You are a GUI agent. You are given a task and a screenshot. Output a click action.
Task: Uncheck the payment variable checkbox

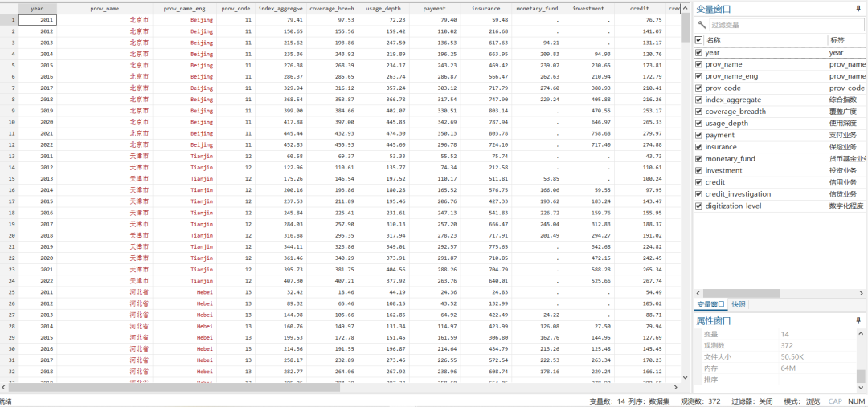pyautogui.click(x=698, y=136)
